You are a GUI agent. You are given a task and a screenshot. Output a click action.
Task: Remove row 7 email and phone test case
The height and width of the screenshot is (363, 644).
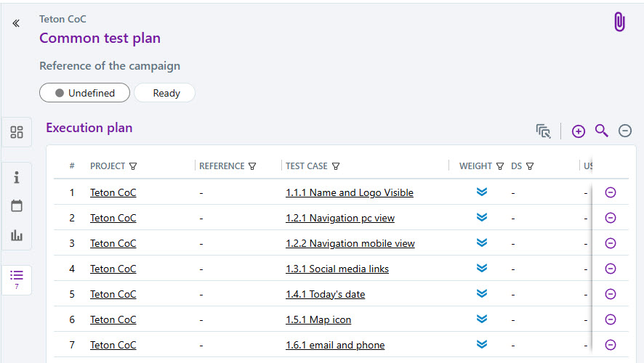tap(611, 345)
